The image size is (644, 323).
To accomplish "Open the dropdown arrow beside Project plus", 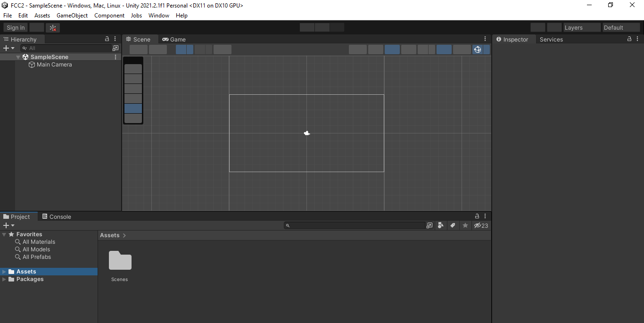I will pos(13,225).
